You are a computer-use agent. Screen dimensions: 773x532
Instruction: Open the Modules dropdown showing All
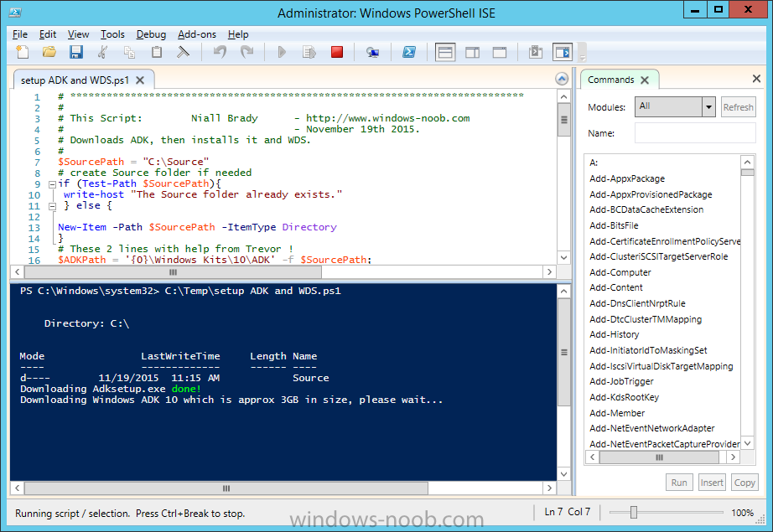[x=674, y=106]
